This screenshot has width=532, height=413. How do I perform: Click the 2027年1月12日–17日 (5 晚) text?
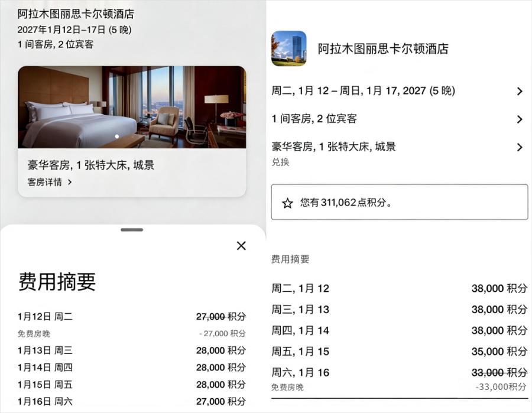coord(74,30)
